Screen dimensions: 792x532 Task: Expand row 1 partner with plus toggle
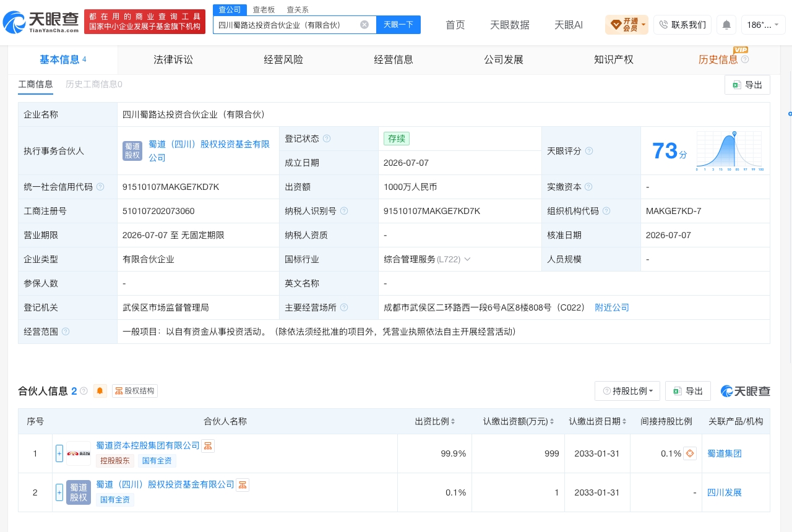pyautogui.click(x=59, y=453)
